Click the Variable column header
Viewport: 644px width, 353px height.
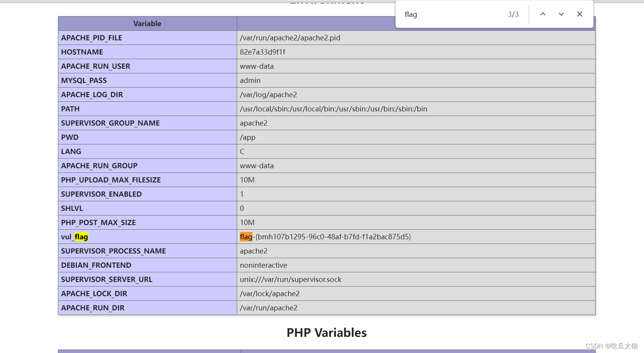tap(147, 23)
